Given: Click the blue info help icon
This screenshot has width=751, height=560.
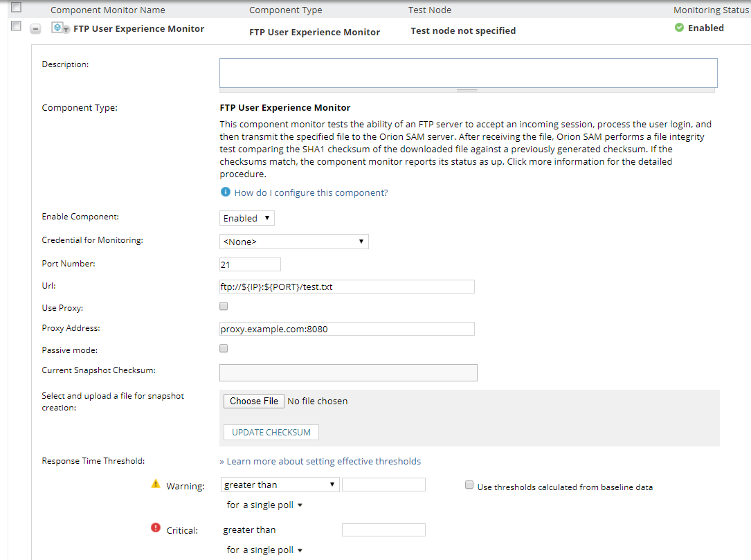Looking at the screenshot, I should (x=225, y=192).
